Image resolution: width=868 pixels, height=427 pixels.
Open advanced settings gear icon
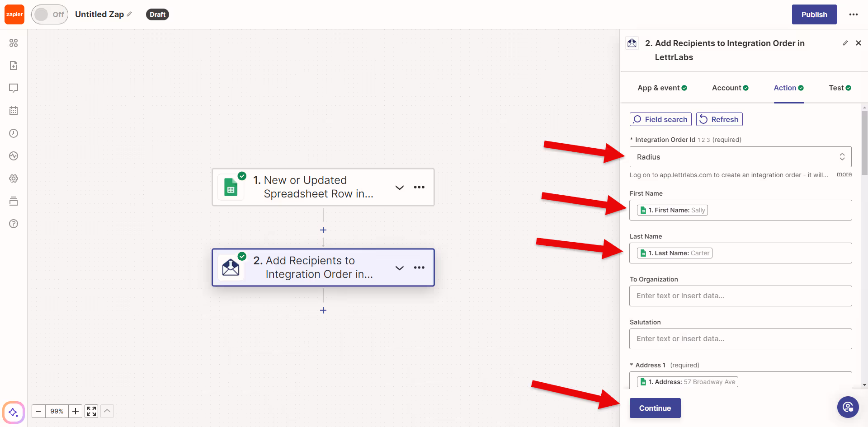click(14, 178)
